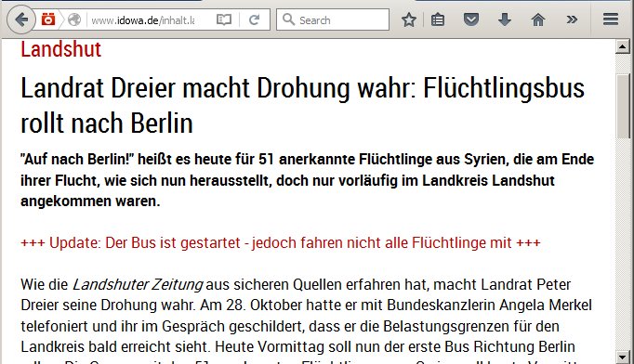Reload the current page

254,19
